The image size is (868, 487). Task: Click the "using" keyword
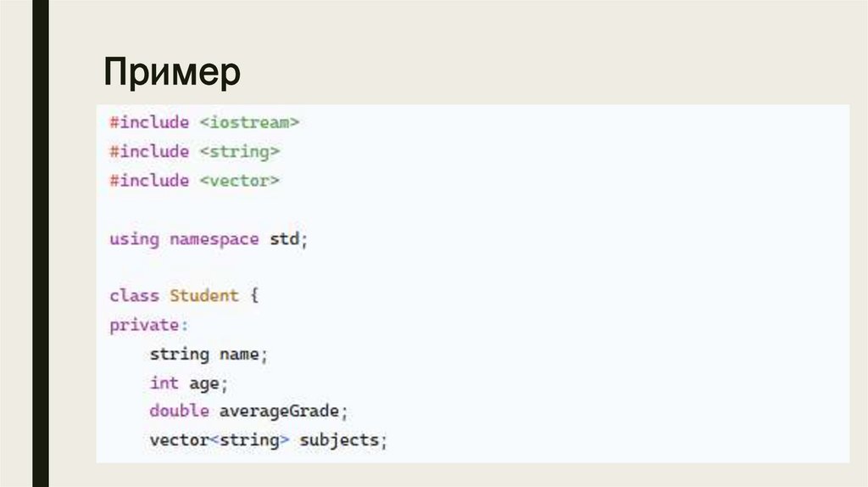134,239
